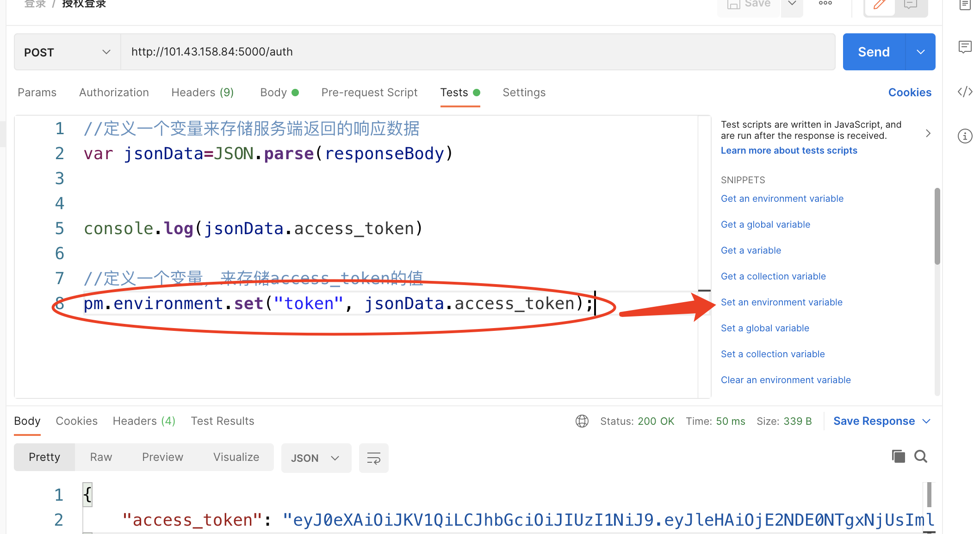Insert the Set a global variable snippet
This screenshot has width=980, height=534.
765,328
